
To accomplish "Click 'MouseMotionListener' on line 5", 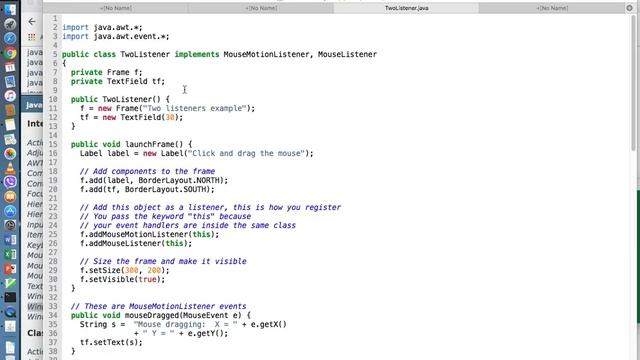I will (x=266, y=54).
